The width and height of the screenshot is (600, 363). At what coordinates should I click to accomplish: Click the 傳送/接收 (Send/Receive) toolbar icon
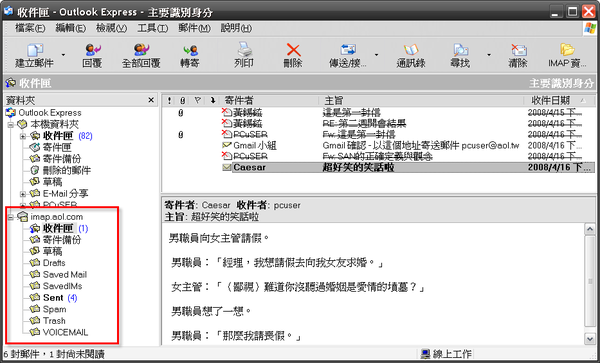[348, 50]
